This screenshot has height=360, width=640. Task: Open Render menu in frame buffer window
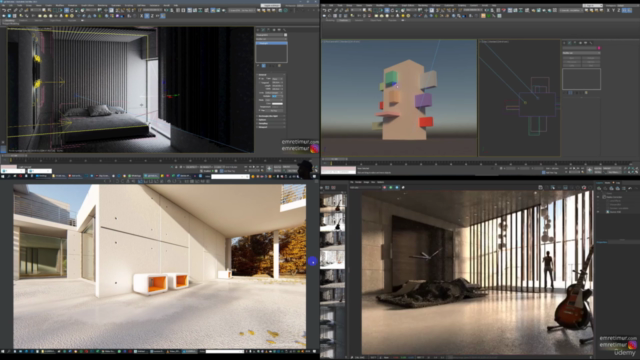click(x=358, y=182)
